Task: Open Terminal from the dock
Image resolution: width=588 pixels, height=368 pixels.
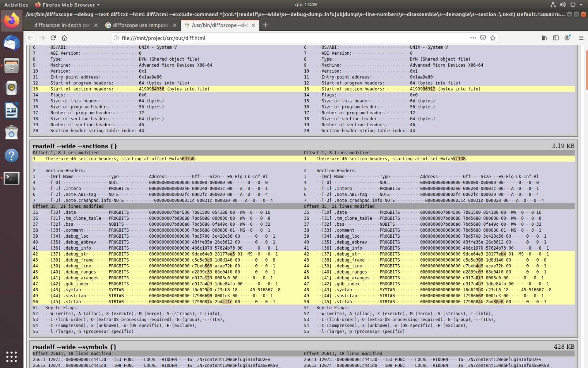Action: [12, 178]
